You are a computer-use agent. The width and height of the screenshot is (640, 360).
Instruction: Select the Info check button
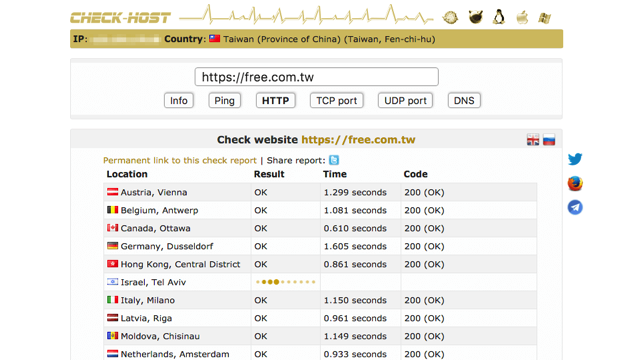click(x=179, y=100)
